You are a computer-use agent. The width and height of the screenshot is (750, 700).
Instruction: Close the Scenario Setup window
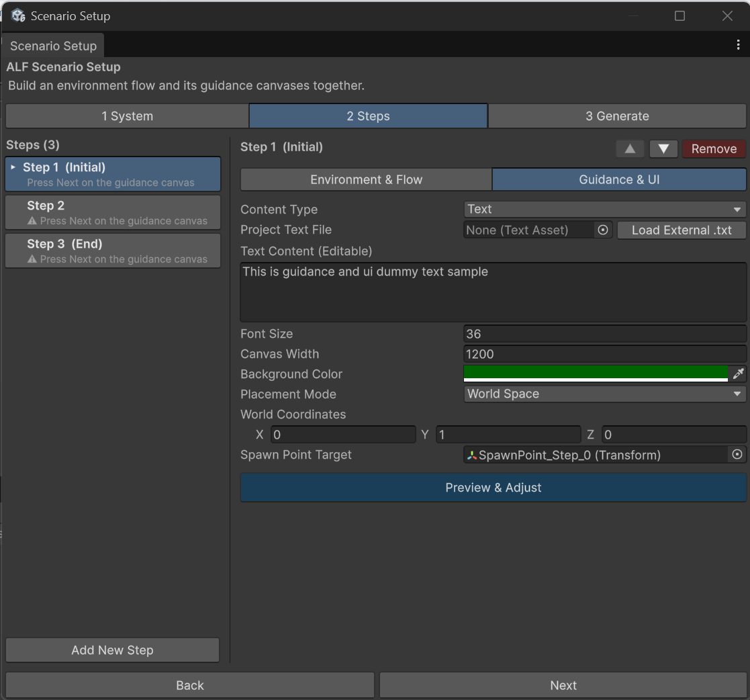727,16
